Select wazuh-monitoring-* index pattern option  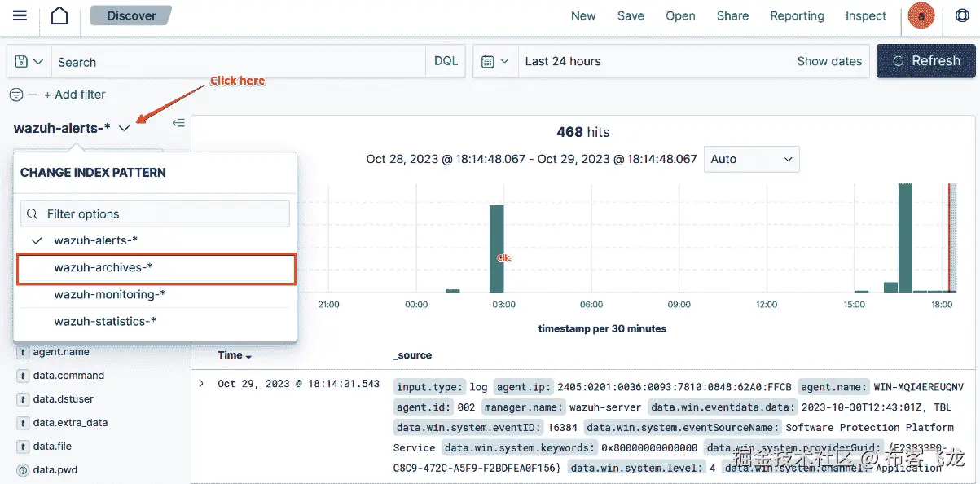click(155, 294)
